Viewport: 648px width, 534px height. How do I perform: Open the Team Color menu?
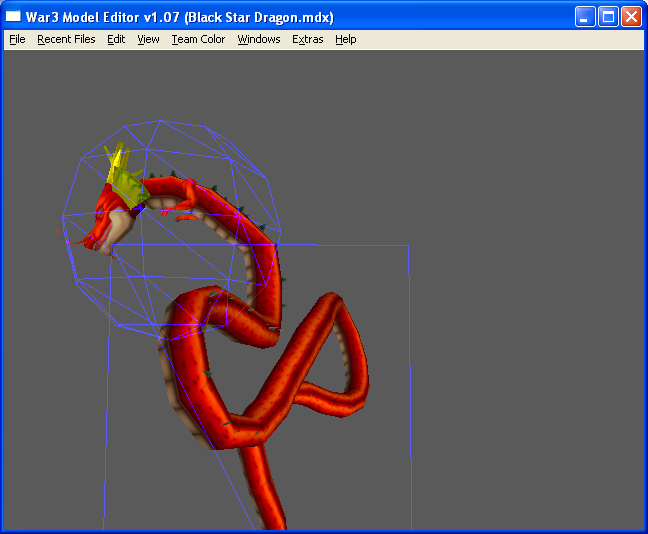pos(198,39)
